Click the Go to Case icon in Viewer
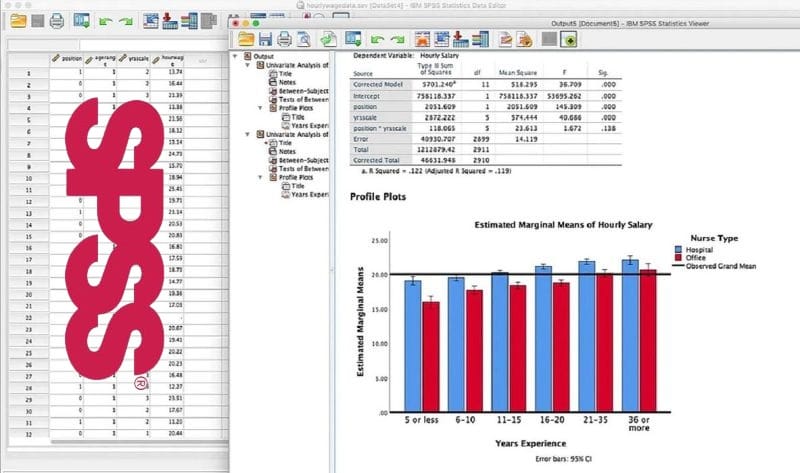 [x=441, y=39]
